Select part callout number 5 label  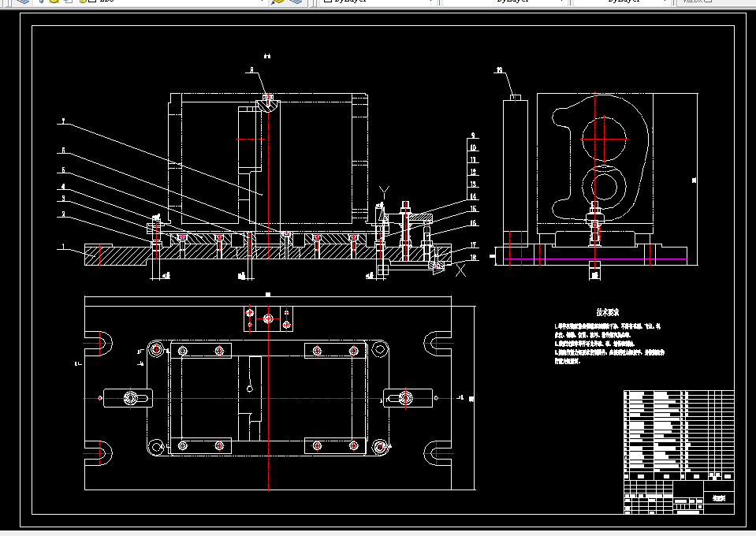(63, 170)
